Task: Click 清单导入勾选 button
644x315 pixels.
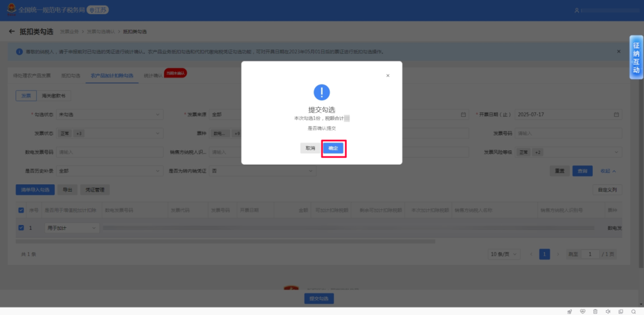Action: [35, 190]
